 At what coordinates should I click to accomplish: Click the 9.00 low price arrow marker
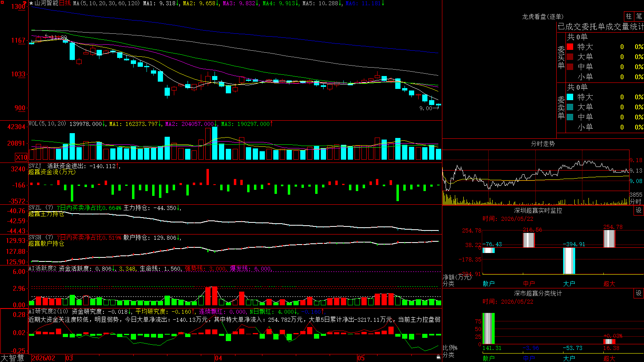pos(429,108)
